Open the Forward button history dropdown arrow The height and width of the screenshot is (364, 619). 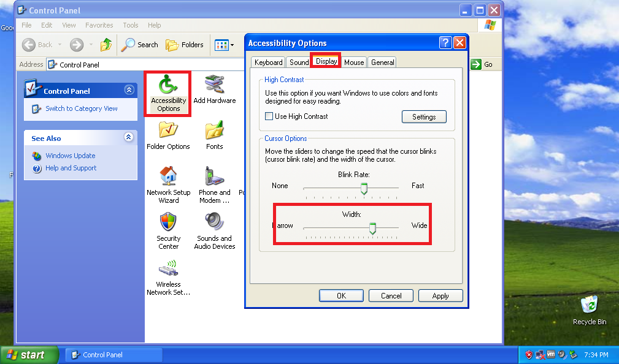click(x=91, y=45)
